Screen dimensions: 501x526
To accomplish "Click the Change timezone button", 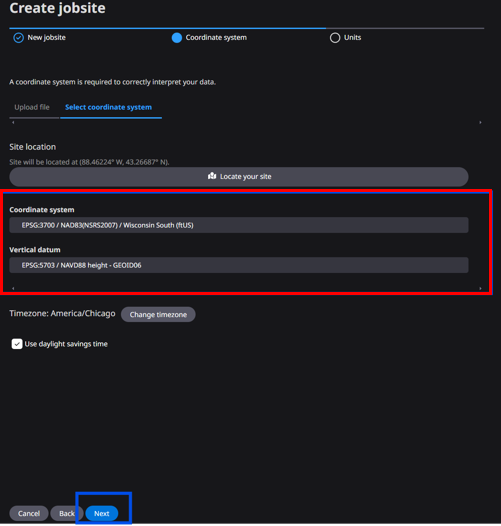I will click(x=158, y=314).
